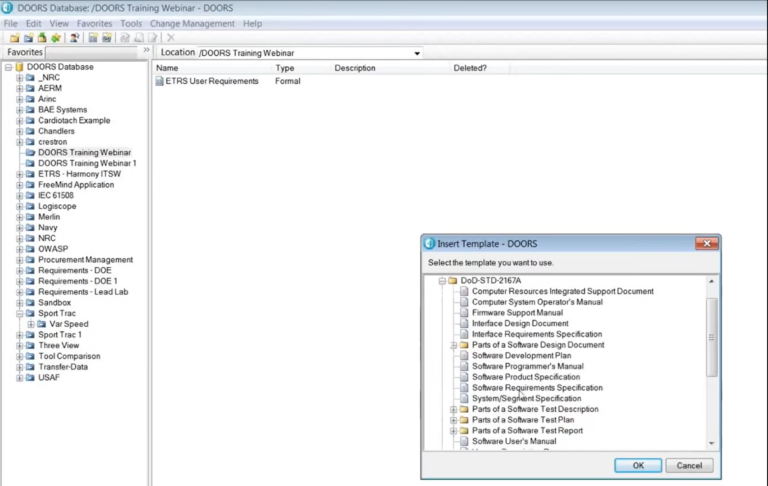The width and height of the screenshot is (768, 486).
Task: Click the DOORS logo in dialog title bar
Action: pyautogui.click(x=430, y=243)
